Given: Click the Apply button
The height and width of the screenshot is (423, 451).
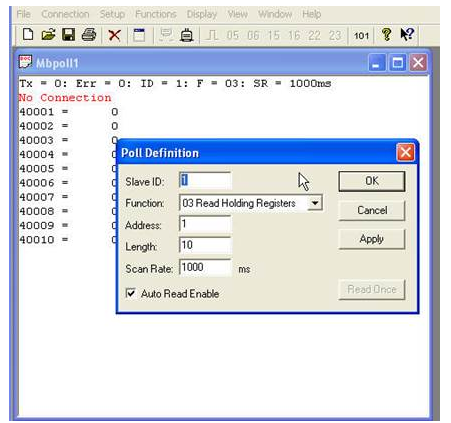Looking at the screenshot, I should point(372,239).
